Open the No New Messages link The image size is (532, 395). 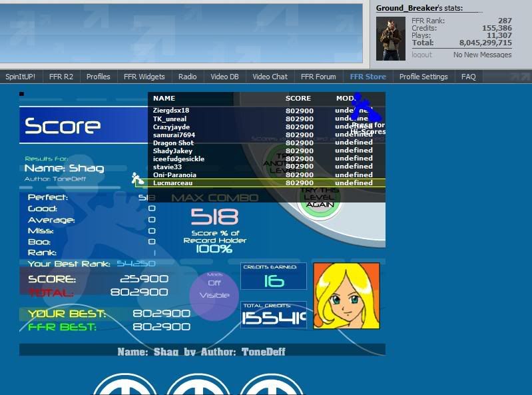(x=482, y=55)
